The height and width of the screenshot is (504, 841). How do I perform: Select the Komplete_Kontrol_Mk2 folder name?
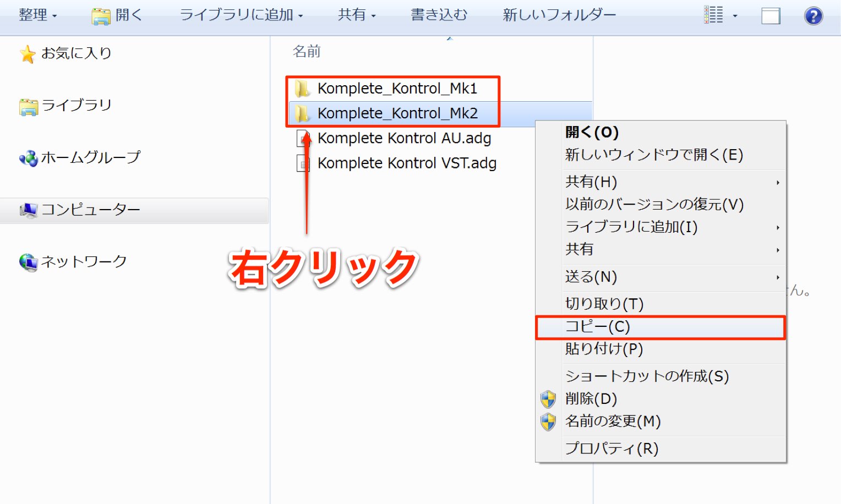tap(397, 113)
